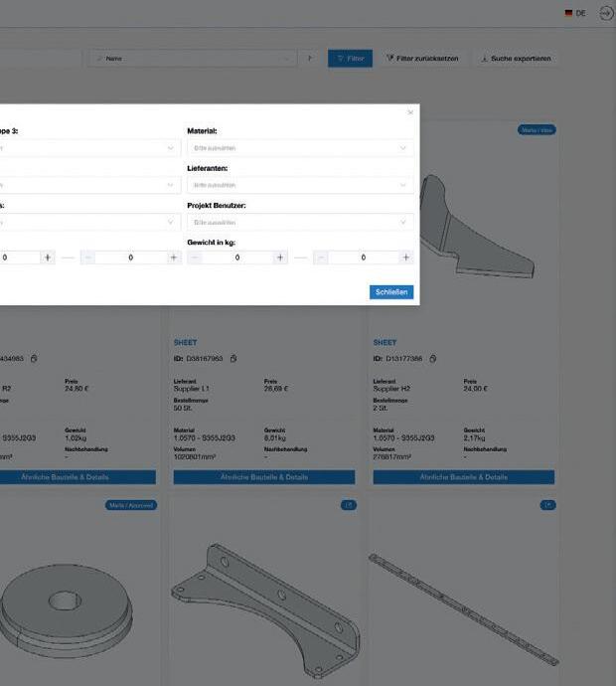Click open-in-new icon badge on bracket card
616x686 pixels.
point(349,505)
